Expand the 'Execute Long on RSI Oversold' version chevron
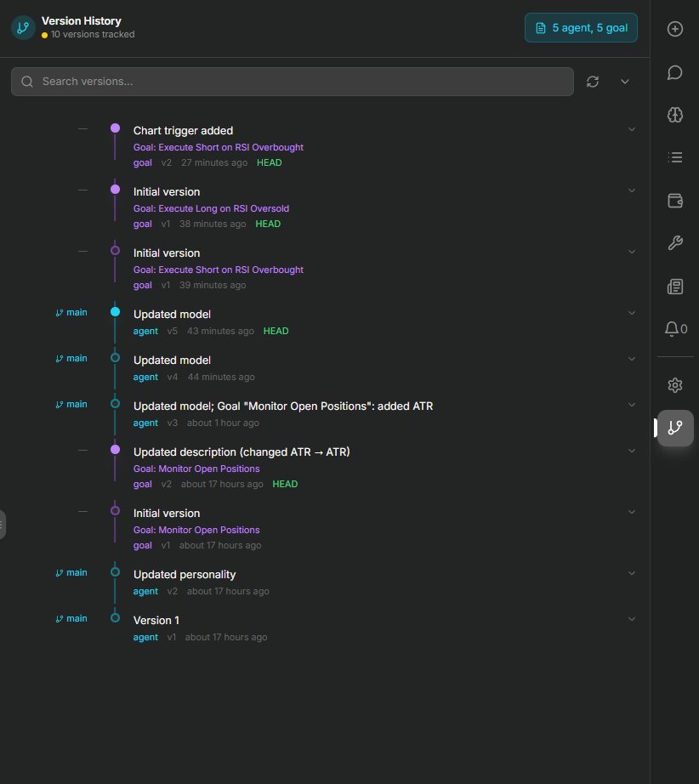 (632, 190)
